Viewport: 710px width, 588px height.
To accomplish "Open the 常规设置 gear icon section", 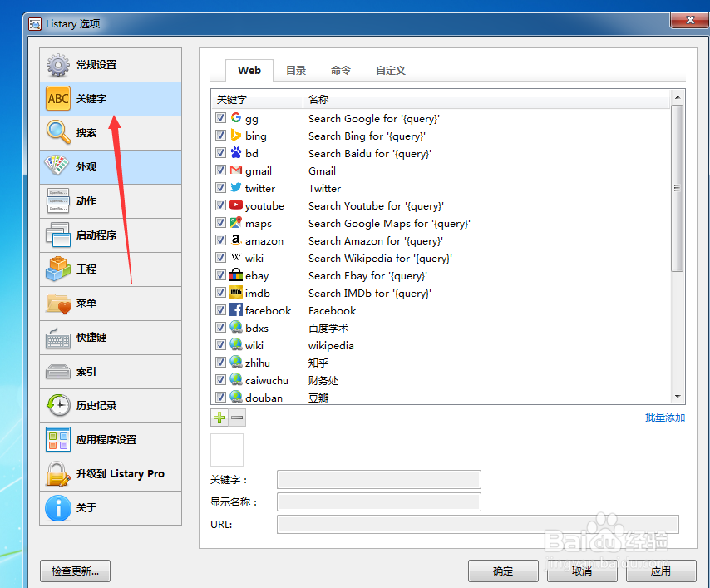I will coord(58,65).
